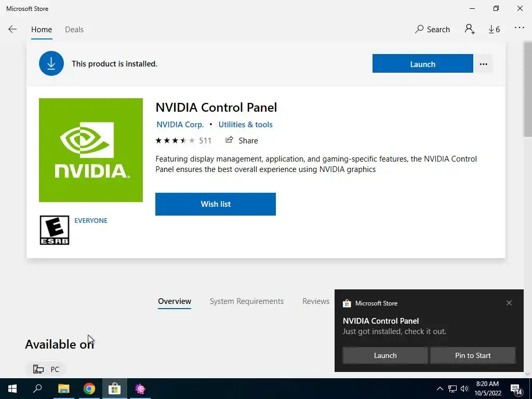This screenshot has height=399, width=532.
Task: Dismiss the Microsoft Store notification
Action: [x=509, y=303]
